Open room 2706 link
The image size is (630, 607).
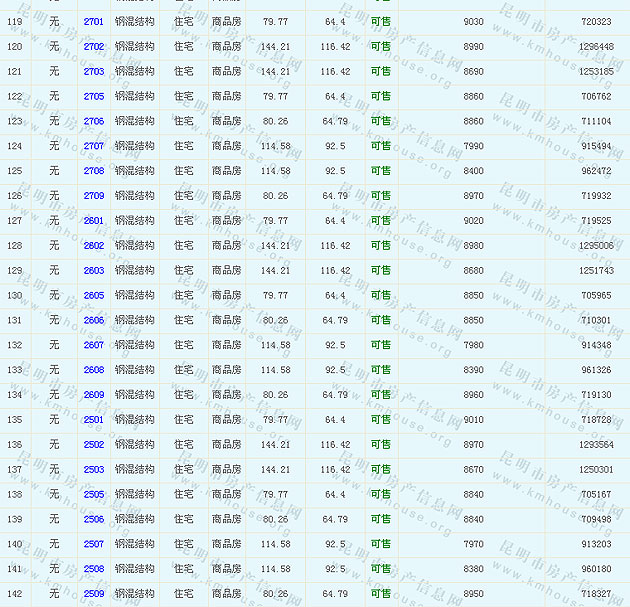93,122
